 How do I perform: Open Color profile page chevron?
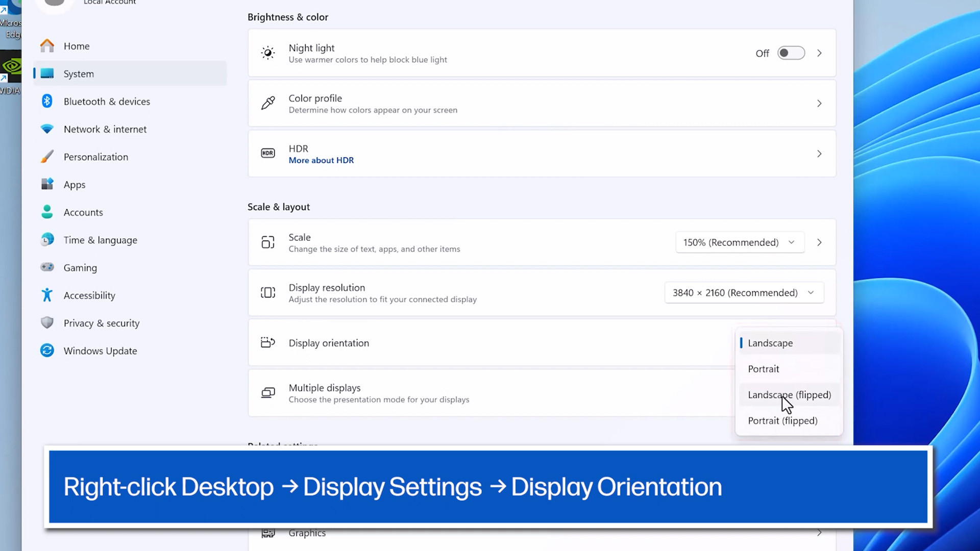[x=819, y=104]
